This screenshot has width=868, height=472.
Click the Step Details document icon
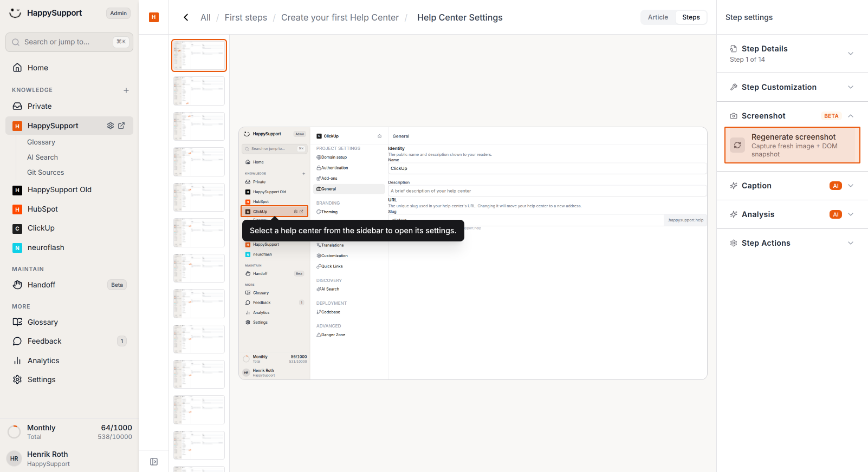734,49
